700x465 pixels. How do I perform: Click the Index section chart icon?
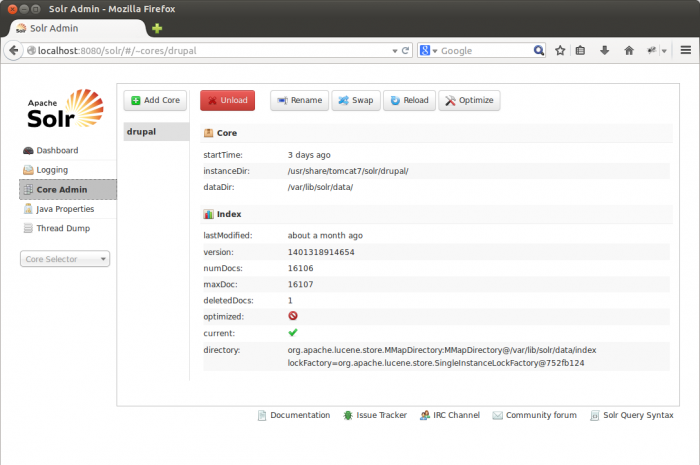coord(208,214)
